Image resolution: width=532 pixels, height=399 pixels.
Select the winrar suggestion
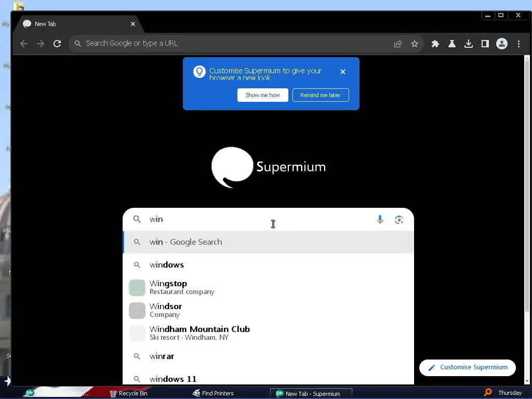click(x=268, y=356)
